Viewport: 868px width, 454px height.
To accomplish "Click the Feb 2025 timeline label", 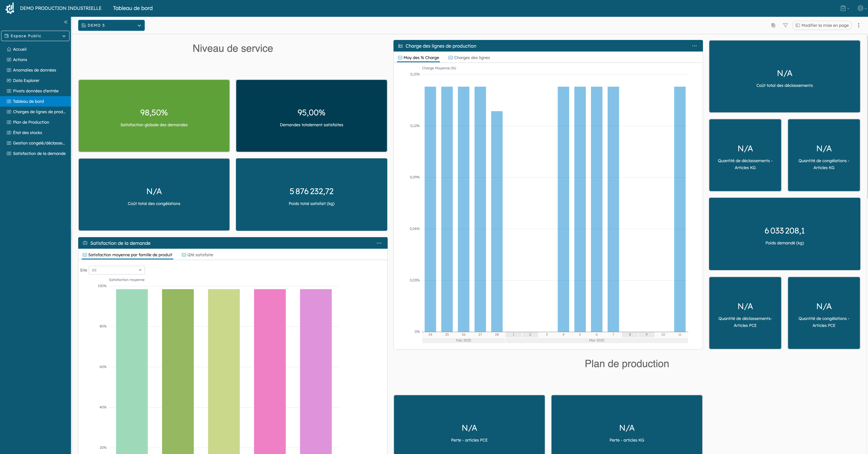I will pyautogui.click(x=463, y=340).
